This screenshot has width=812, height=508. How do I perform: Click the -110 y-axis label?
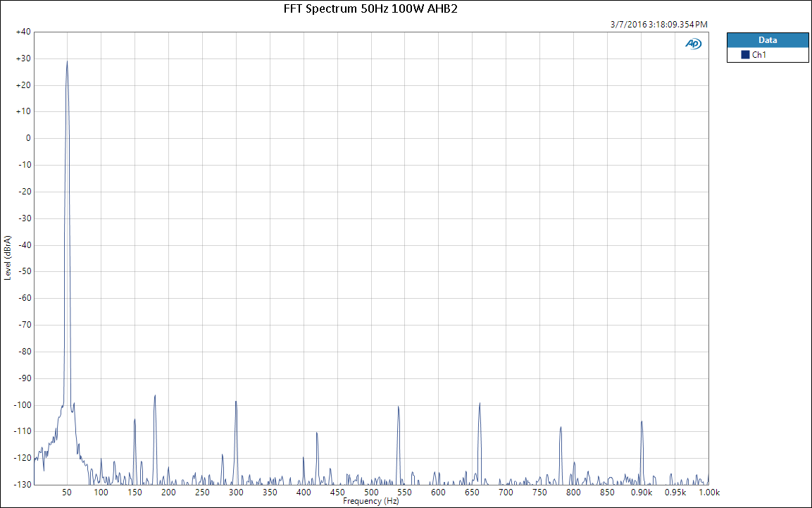[x=23, y=430]
